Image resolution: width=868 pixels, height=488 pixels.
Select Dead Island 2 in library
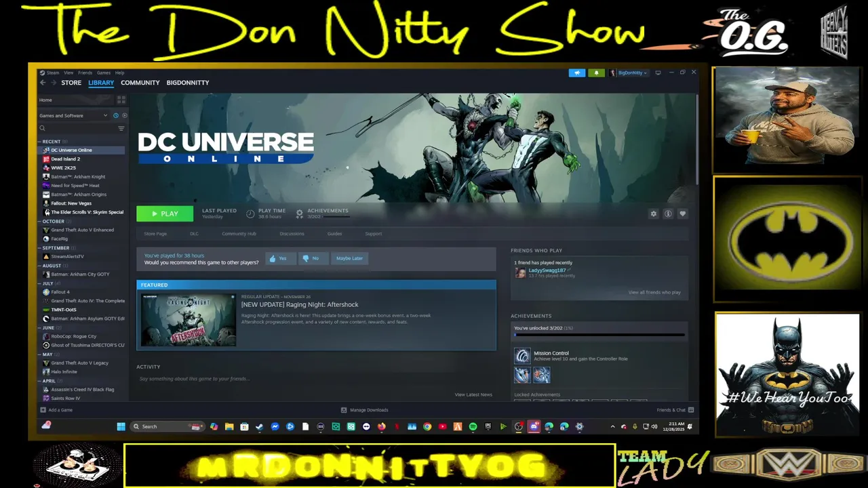65,159
